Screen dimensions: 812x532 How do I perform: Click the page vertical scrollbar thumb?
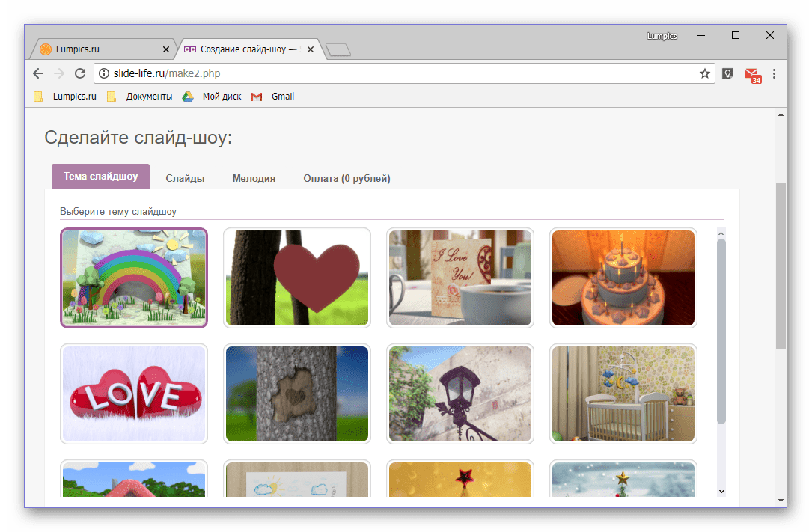coord(781,266)
